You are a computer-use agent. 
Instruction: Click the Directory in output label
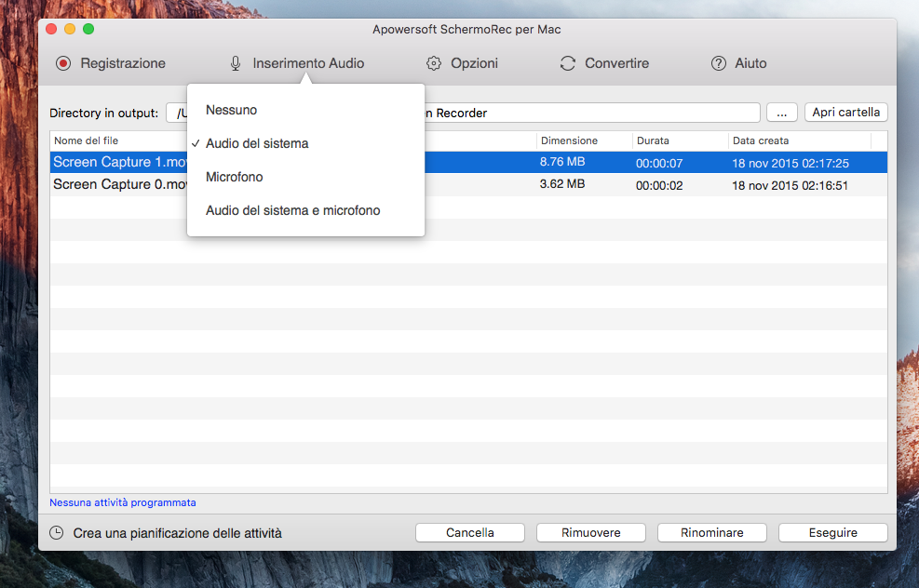point(103,113)
